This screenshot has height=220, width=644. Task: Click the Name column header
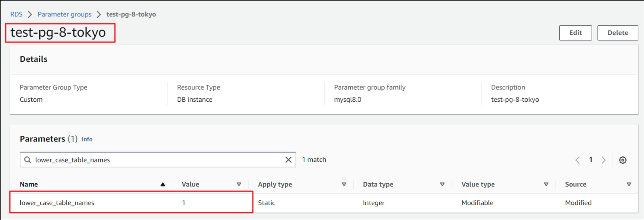pos(29,184)
